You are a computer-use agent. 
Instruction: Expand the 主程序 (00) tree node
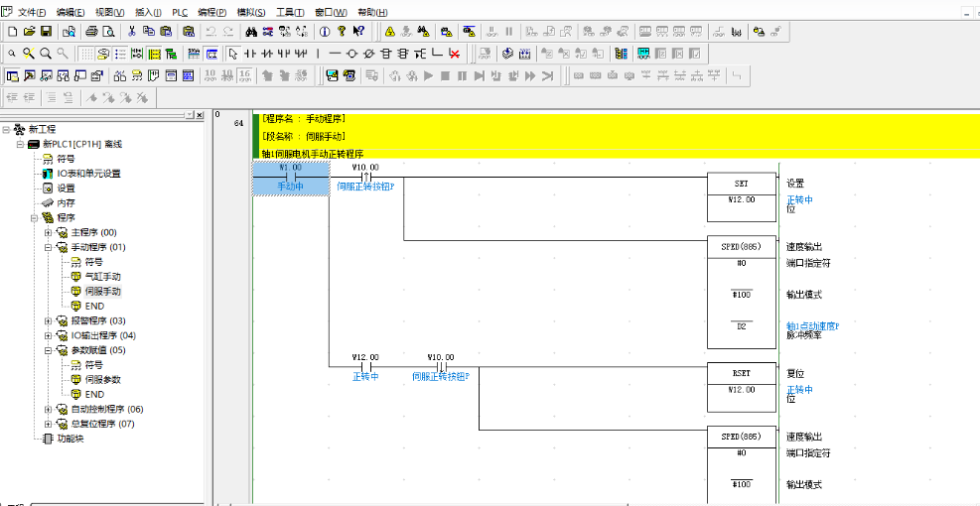pyautogui.click(x=49, y=232)
